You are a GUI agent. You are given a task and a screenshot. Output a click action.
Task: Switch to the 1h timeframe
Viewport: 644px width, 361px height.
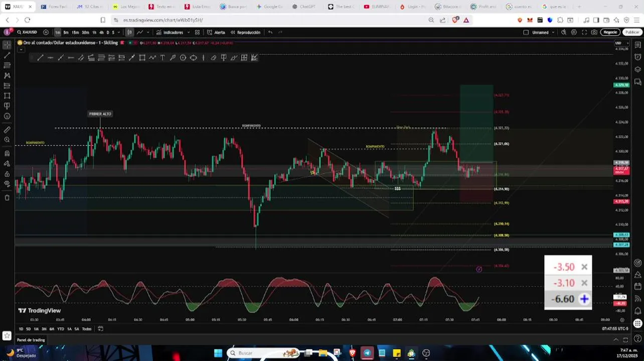point(94,32)
